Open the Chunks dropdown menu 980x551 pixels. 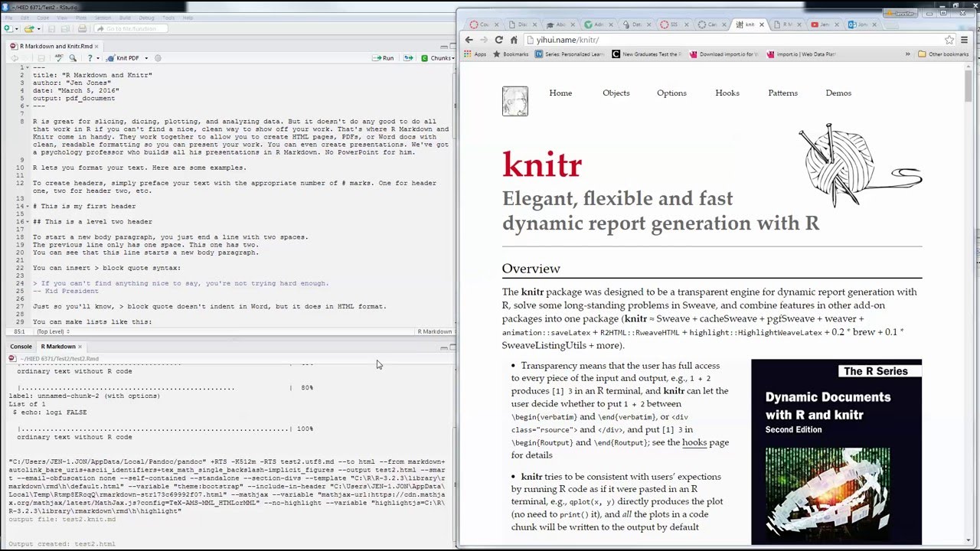[440, 58]
